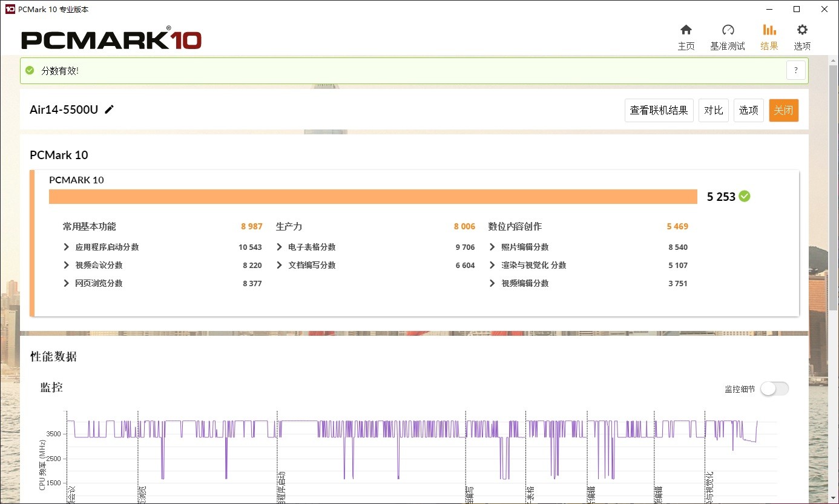This screenshot has height=504, width=839.
Task: Click the green checkmark in 分数有效 banner
Action: [x=30, y=70]
